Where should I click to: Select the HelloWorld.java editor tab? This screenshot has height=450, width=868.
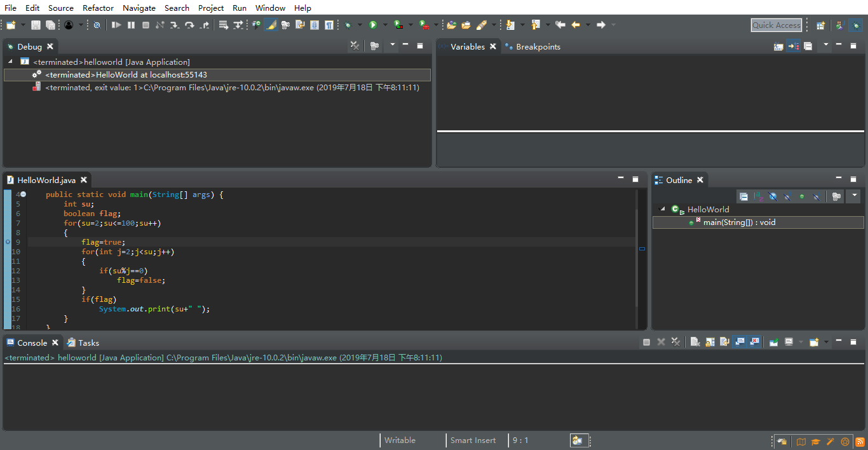click(46, 180)
